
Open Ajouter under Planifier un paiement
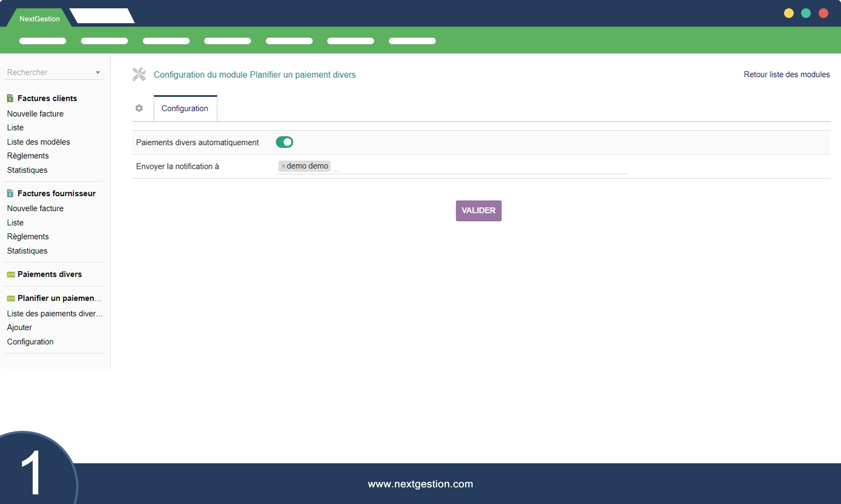pos(19,328)
